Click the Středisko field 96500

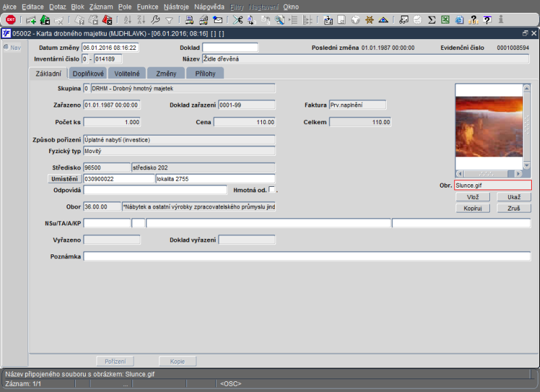pyautogui.click(x=107, y=167)
